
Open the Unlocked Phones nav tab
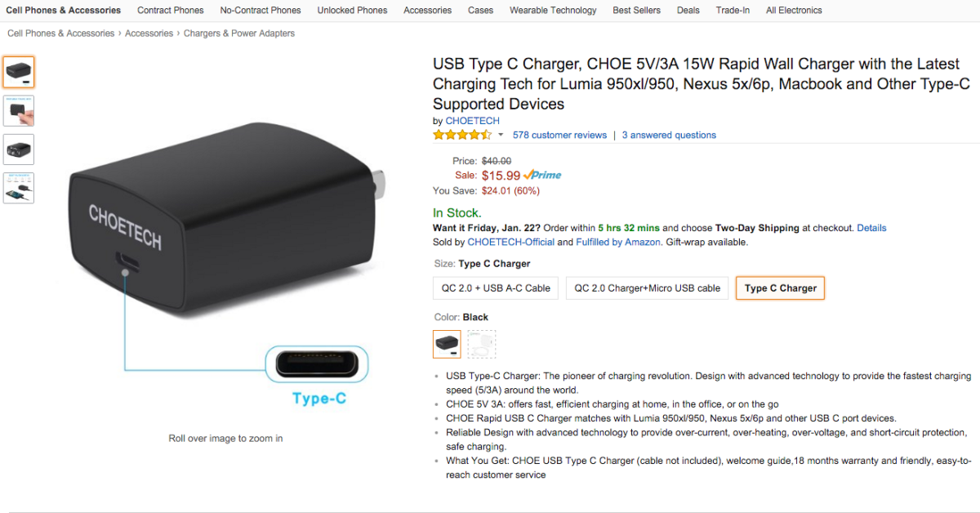click(x=352, y=11)
